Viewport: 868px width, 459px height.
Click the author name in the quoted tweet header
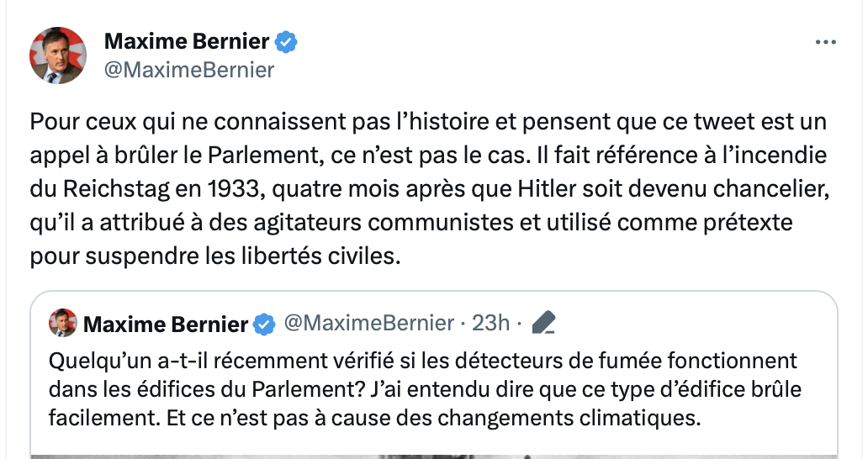[x=166, y=324]
